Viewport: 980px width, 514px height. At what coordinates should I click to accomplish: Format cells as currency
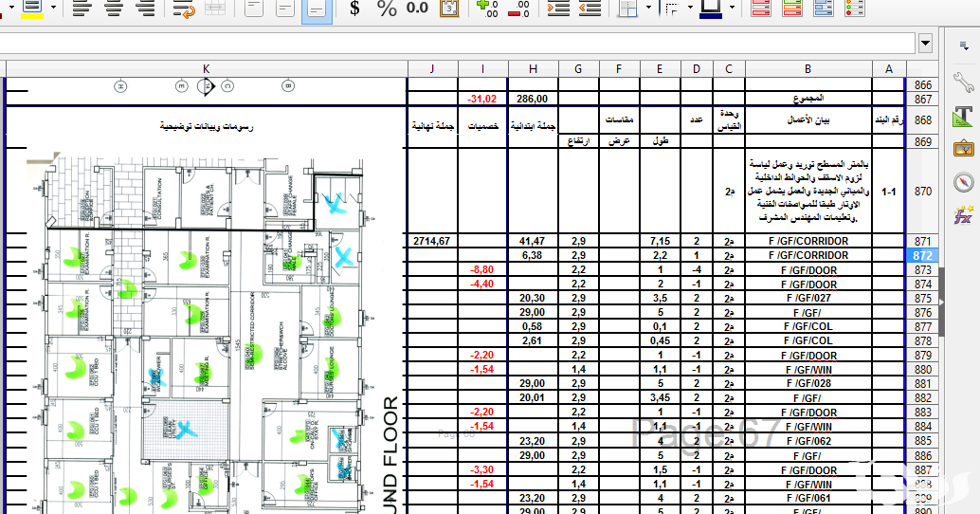point(354,9)
